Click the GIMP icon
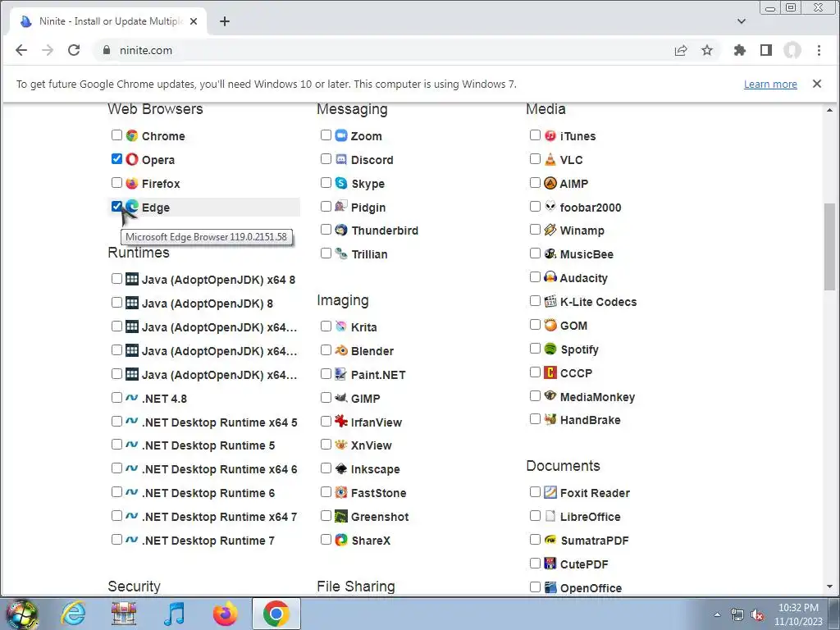The image size is (840, 630). 341,398
